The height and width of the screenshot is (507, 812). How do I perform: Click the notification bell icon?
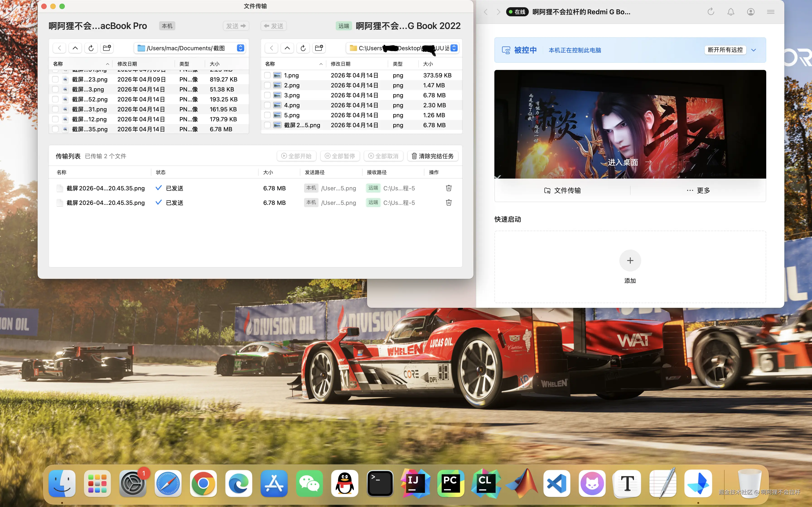tap(730, 12)
